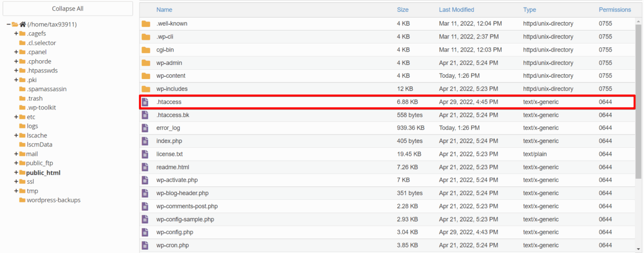Viewport: 644px width, 253px height.
Task: Click the .well-known folder icon
Action: click(x=145, y=24)
